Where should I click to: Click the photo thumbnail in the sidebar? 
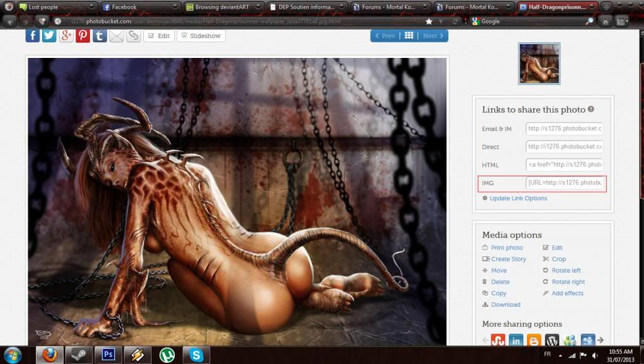tap(539, 64)
